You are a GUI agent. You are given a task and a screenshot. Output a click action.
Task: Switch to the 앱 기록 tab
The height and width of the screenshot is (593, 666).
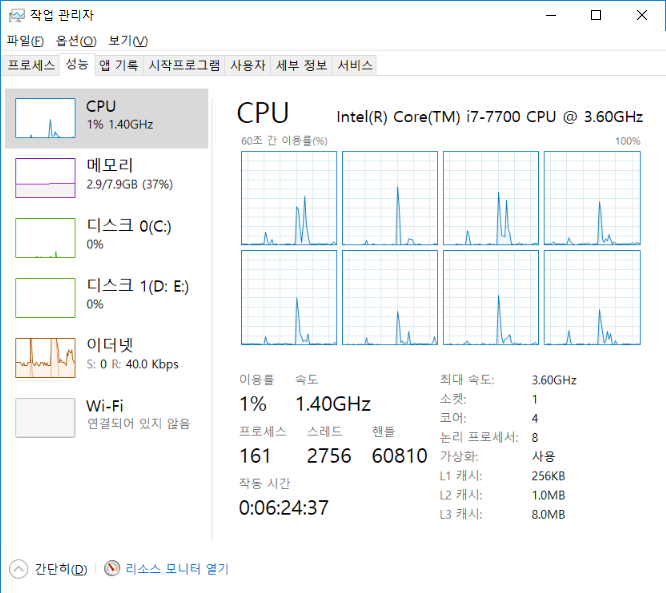(x=119, y=65)
